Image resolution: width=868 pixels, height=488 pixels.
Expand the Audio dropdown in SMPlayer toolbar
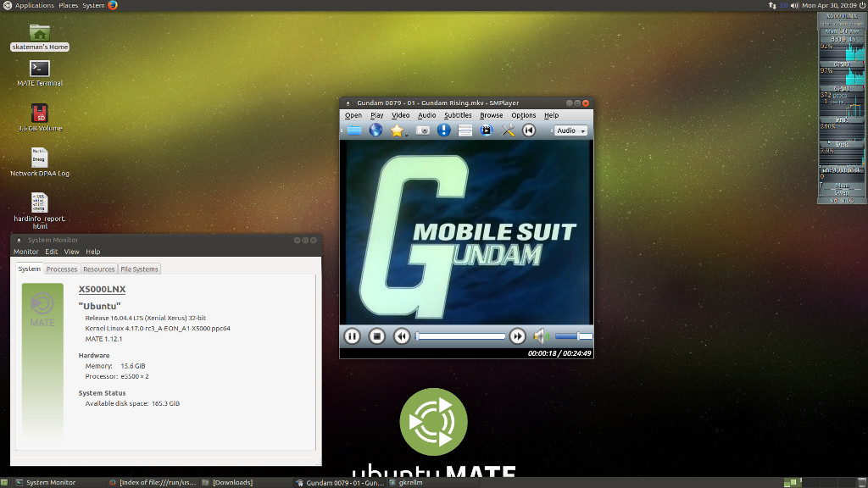pos(570,130)
